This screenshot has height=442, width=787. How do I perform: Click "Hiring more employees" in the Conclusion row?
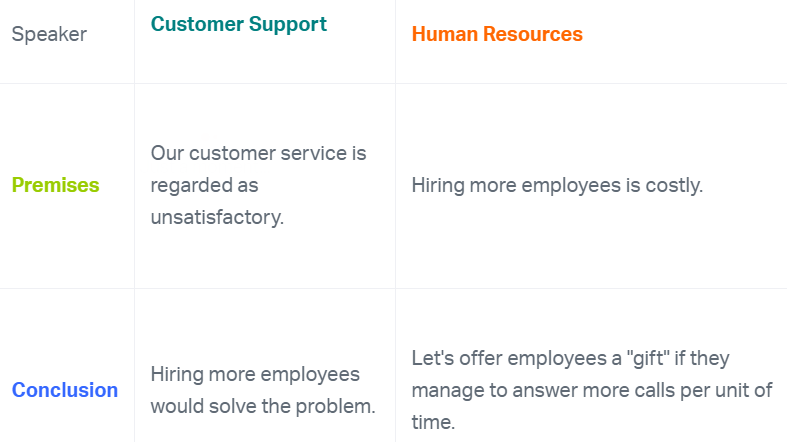255,374
